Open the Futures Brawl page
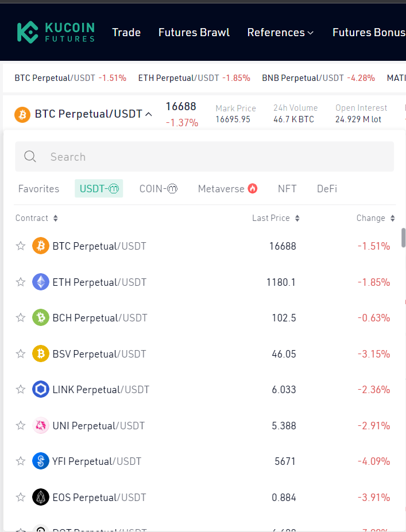This screenshot has width=406, height=532. (x=194, y=33)
